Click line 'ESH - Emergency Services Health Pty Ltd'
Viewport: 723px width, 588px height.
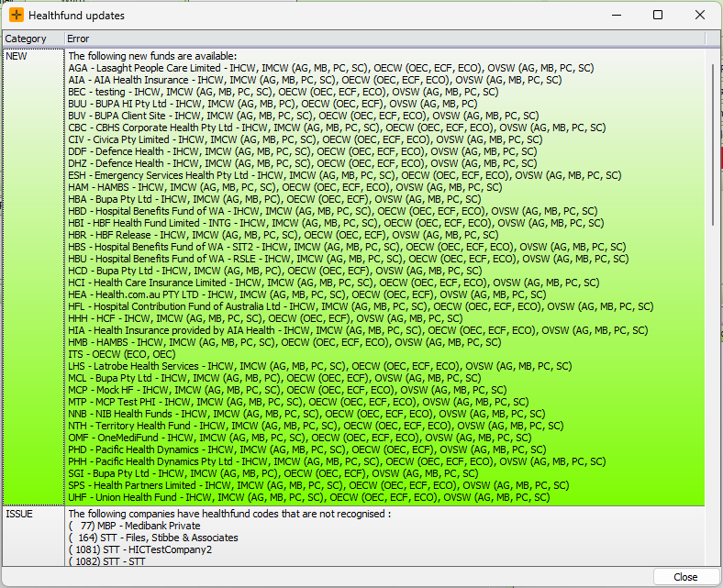coord(345,175)
